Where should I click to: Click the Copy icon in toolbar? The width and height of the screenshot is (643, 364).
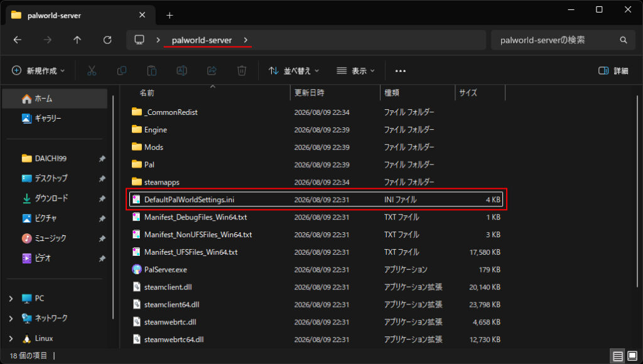coord(122,71)
